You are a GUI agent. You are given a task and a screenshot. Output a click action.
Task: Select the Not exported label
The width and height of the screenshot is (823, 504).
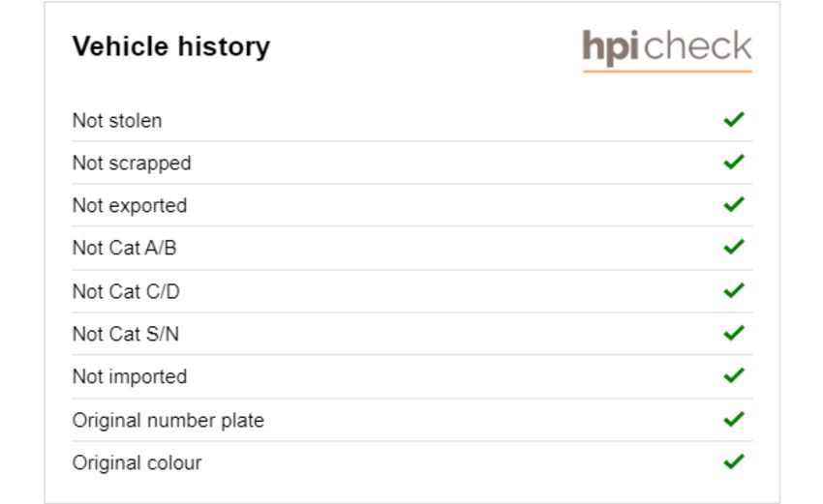(x=130, y=206)
